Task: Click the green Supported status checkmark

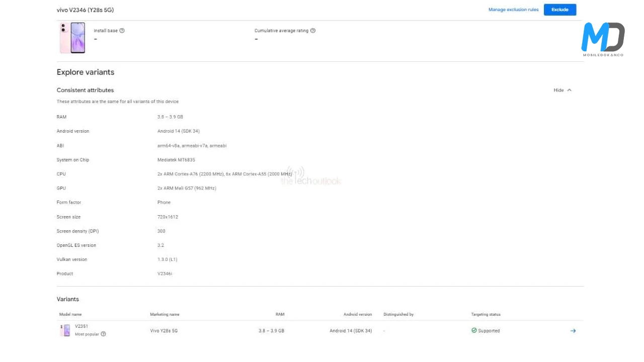Action: click(x=474, y=330)
